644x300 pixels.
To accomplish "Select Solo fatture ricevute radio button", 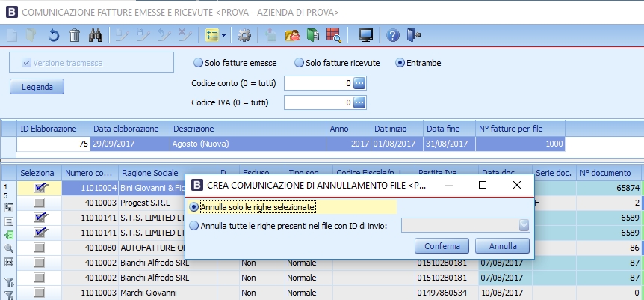I will pos(300,63).
